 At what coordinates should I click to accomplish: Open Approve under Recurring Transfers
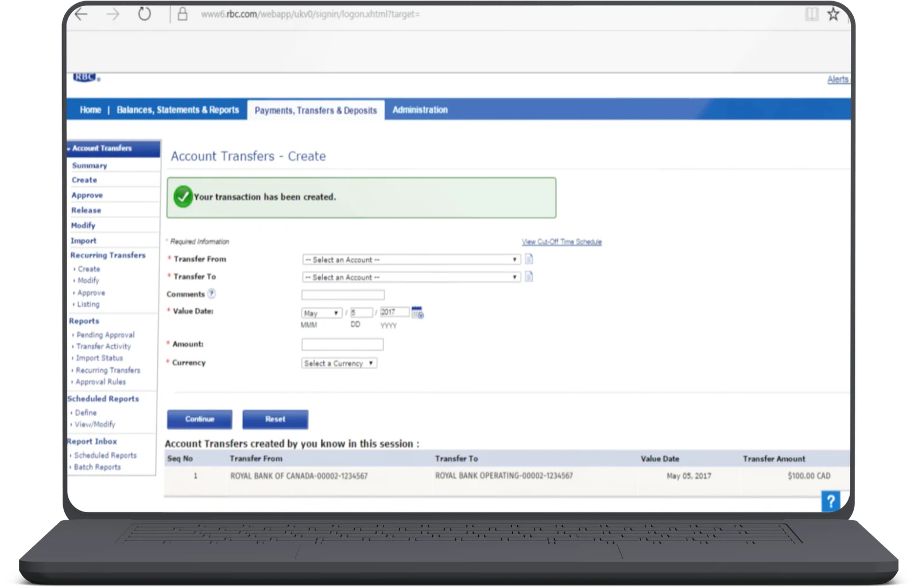click(x=91, y=292)
